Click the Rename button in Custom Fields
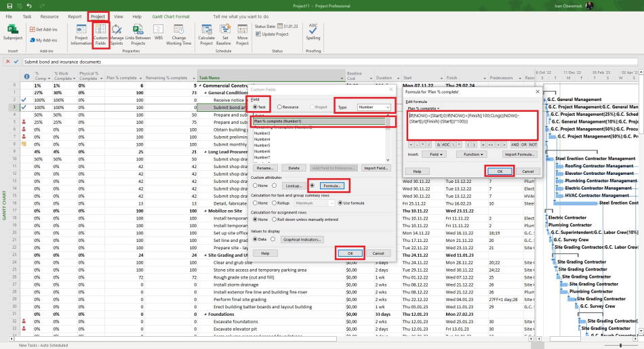644x349 pixels. [x=265, y=168]
